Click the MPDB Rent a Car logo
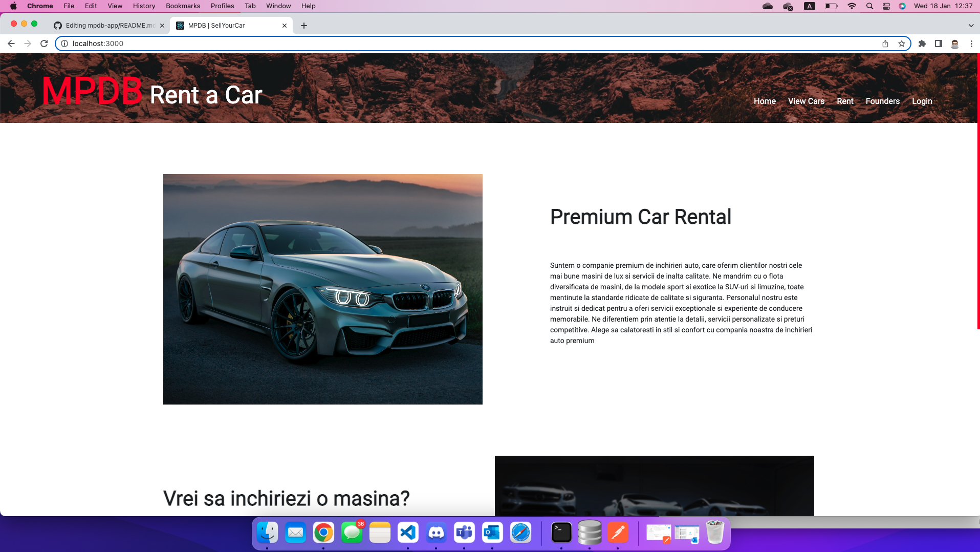Image resolution: width=980 pixels, height=552 pixels. pyautogui.click(x=152, y=92)
